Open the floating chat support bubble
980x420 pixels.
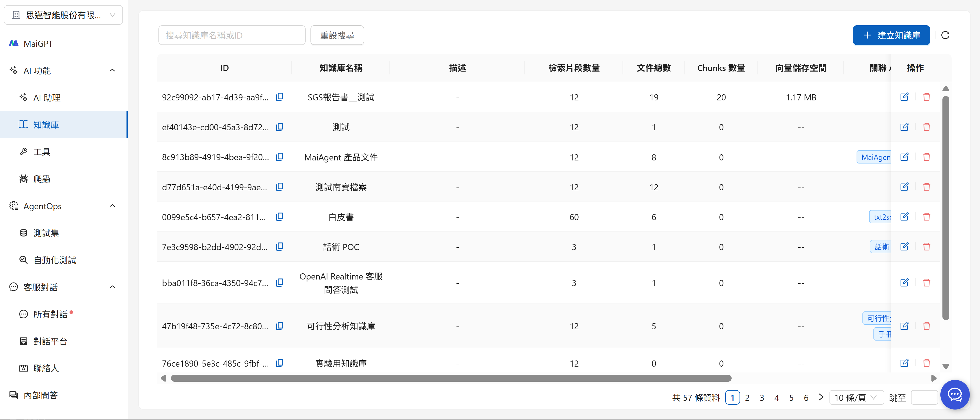pyautogui.click(x=954, y=394)
